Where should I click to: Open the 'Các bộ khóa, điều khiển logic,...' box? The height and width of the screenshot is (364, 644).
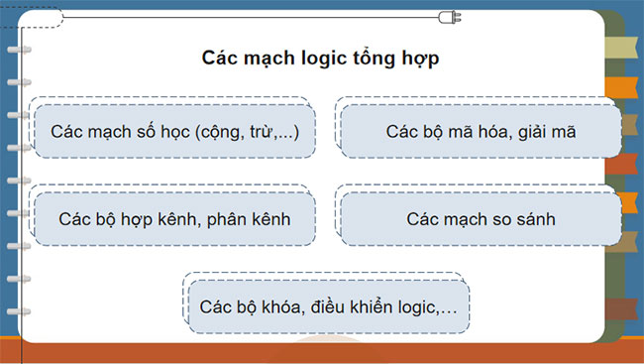point(329,306)
